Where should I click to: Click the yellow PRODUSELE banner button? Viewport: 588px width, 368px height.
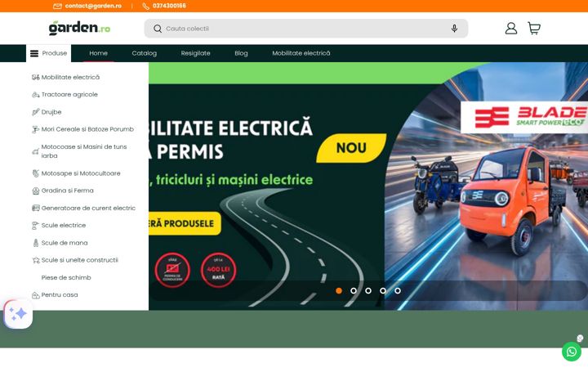(x=185, y=223)
